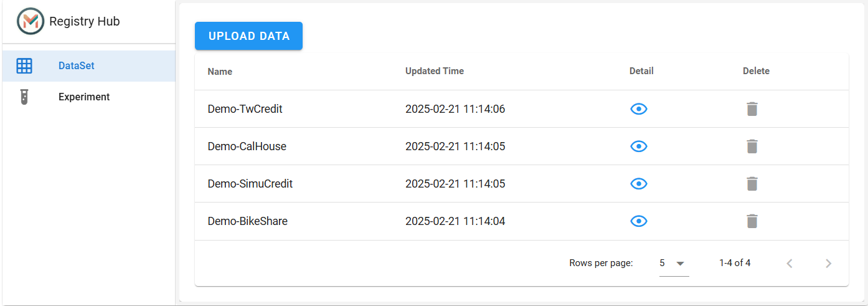Image resolution: width=868 pixels, height=306 pixels.
Task: Remove Demo-SimuCredit using its trash icon
Action: pyautogui.click(x=752, y=184)
